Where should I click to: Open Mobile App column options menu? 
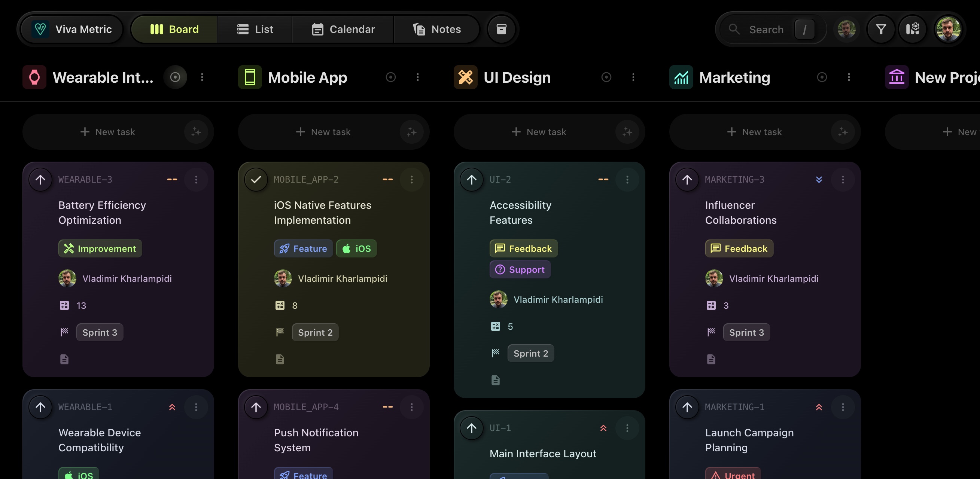pos(418,77)
